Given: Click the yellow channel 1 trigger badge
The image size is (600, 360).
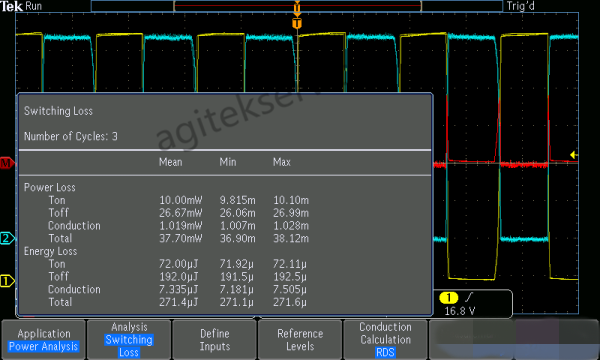Looking at the screenshot, I should 448,297.
